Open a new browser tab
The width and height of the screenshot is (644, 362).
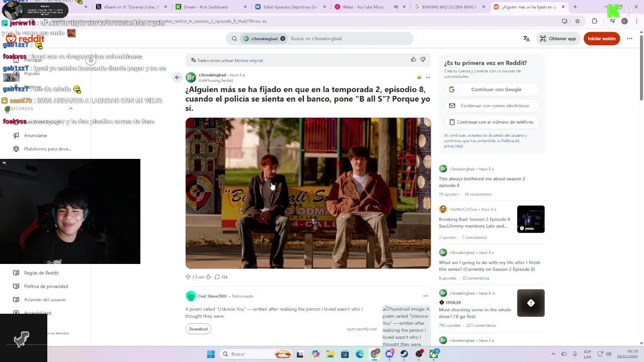(575, 7)
